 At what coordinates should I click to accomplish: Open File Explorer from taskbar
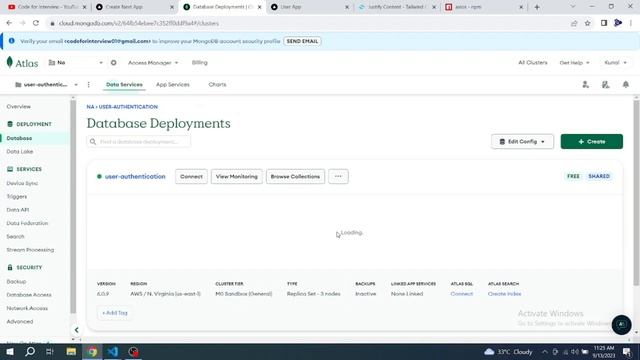tap(71, 351)
